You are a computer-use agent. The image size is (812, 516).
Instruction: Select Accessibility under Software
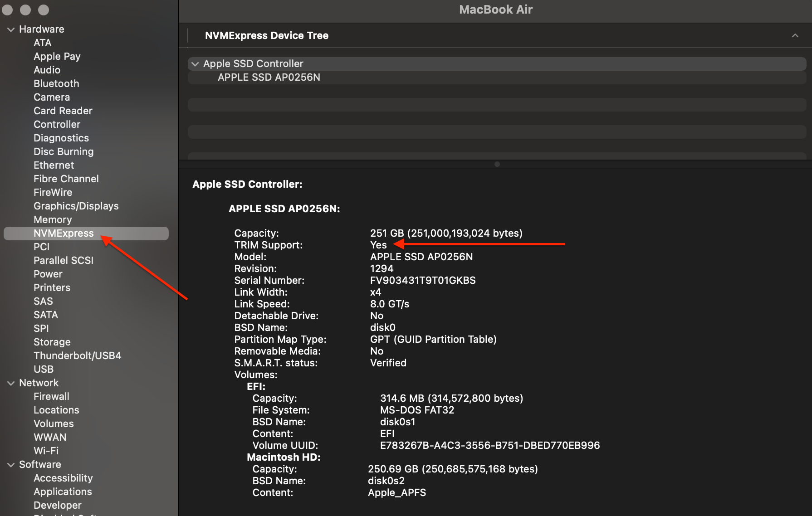pyautogui.click(x=63, y=478)
